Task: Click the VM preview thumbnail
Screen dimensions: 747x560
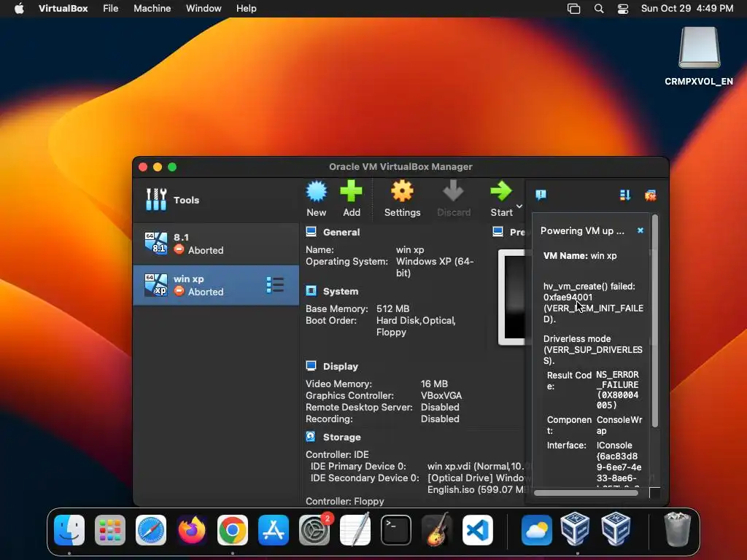Action: click(511, 297)
